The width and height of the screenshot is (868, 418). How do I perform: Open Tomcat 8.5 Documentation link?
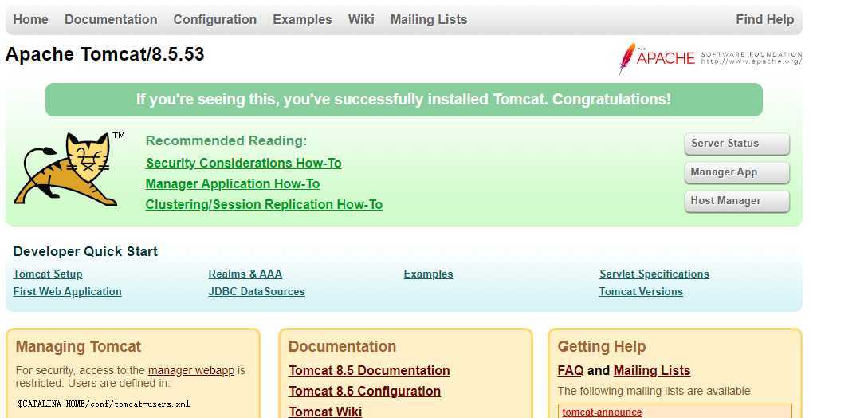point(369,370)
